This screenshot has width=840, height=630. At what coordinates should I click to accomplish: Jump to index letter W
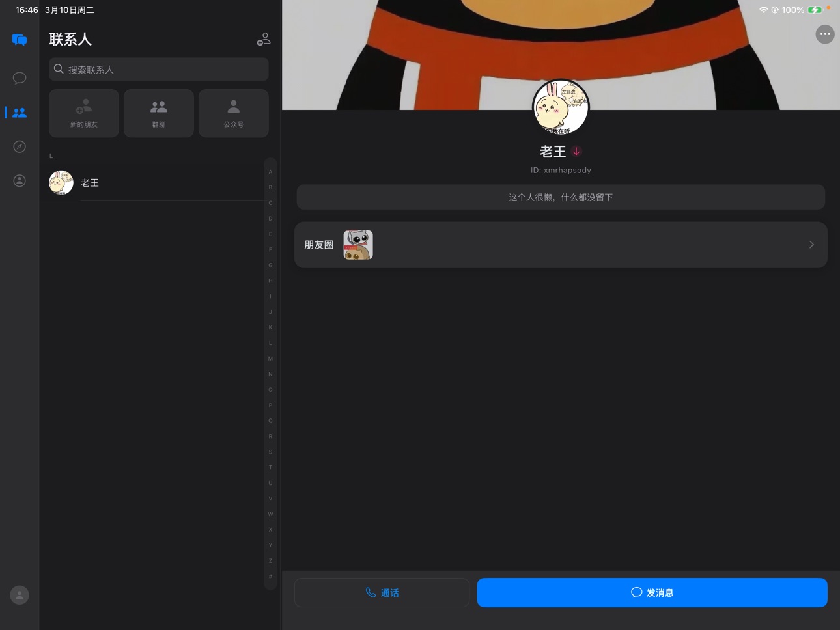(270, 514)
